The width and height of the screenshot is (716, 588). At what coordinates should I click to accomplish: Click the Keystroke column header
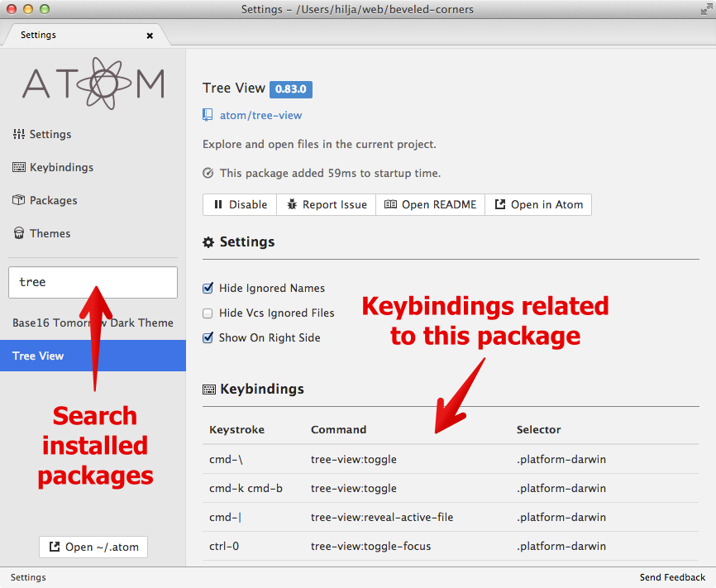(x=236, y=429)
